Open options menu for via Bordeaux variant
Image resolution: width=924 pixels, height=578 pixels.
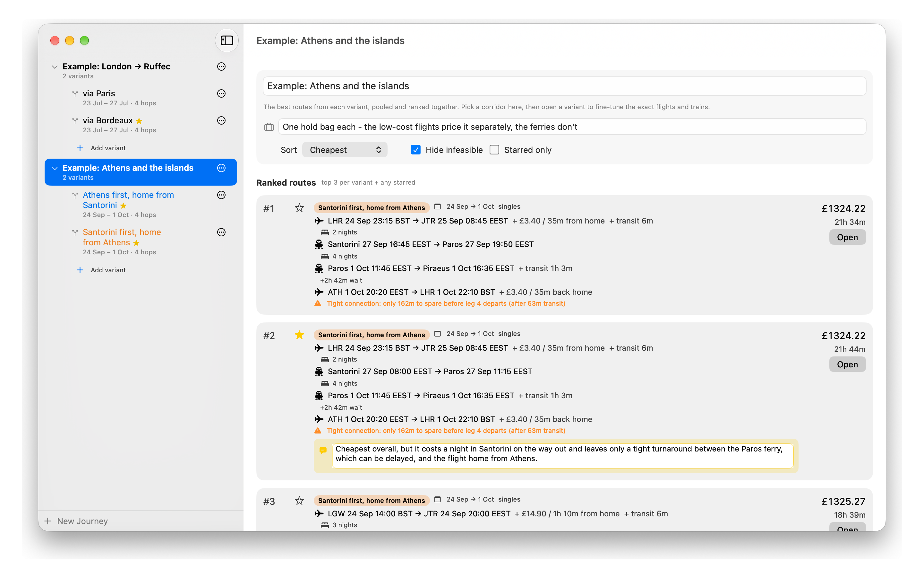221,121
